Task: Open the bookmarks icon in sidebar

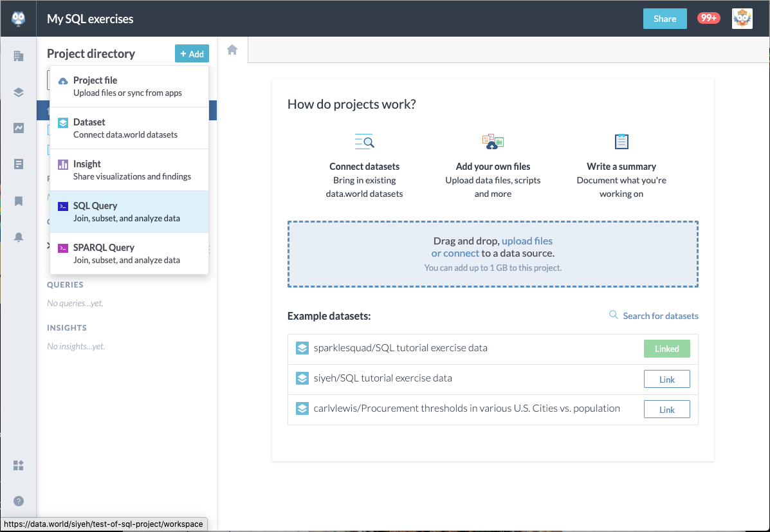Action: pos(19,201)
